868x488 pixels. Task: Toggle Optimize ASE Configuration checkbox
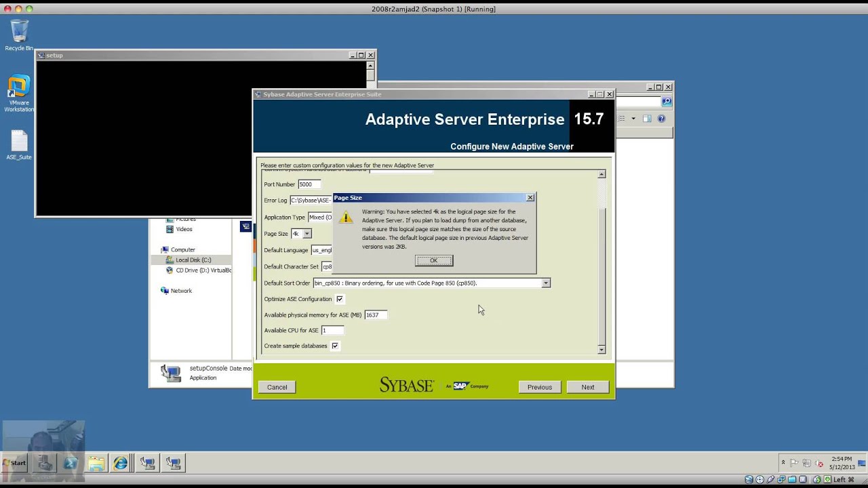tap(340, 299)
